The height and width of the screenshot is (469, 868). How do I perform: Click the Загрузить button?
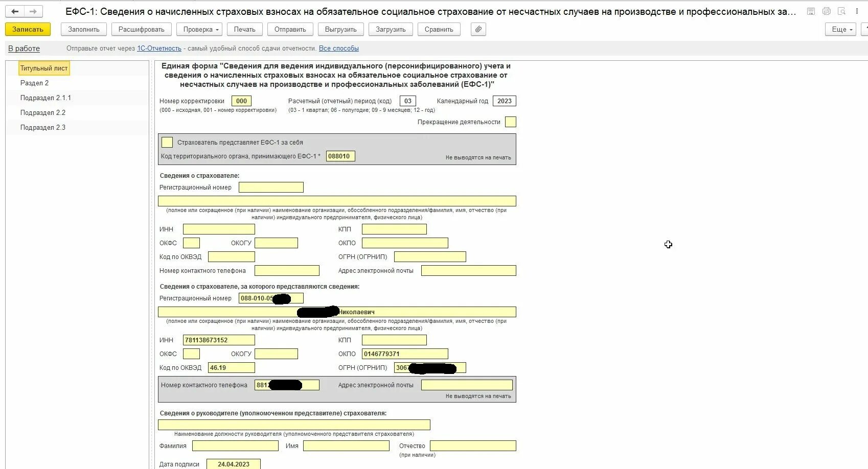coord(391,30)
